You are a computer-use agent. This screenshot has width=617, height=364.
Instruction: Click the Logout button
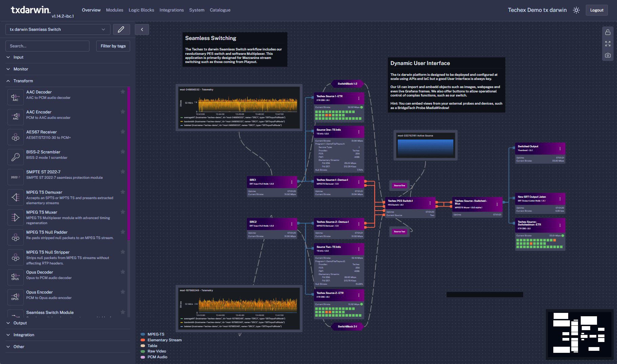click(596, 10)
